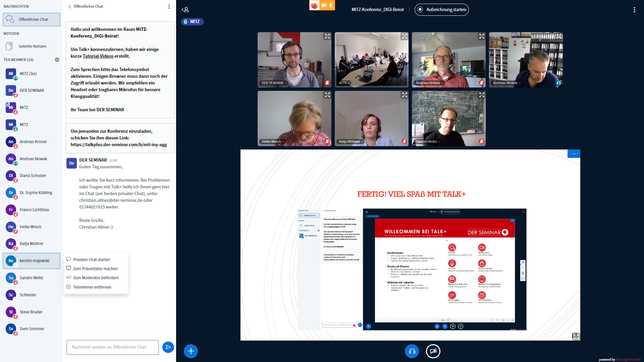
Task: Select participant MITZ (Sie)
Action: [x=32, y=74]
